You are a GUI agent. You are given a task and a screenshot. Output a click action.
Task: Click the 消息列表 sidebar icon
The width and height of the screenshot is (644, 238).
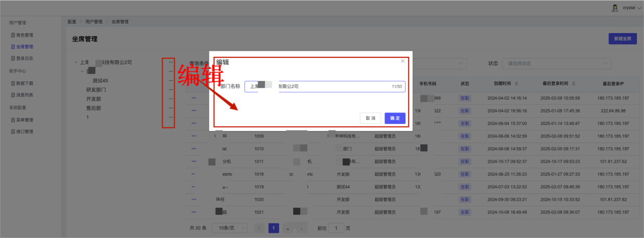click(x=13, y=95)
